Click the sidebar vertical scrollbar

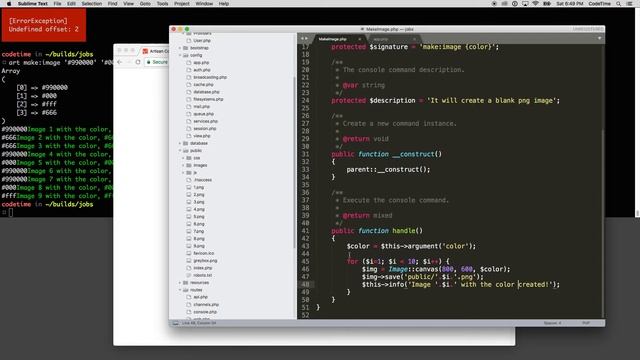294,162
